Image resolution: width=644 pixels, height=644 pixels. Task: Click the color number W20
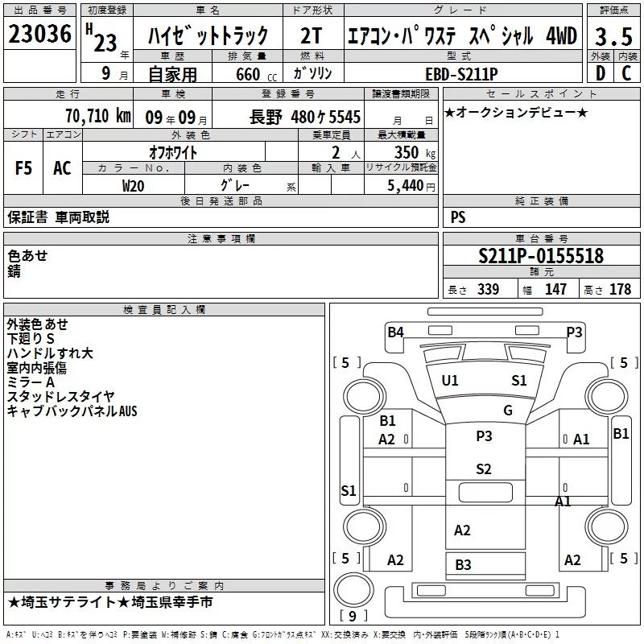[x=133, y=186]
